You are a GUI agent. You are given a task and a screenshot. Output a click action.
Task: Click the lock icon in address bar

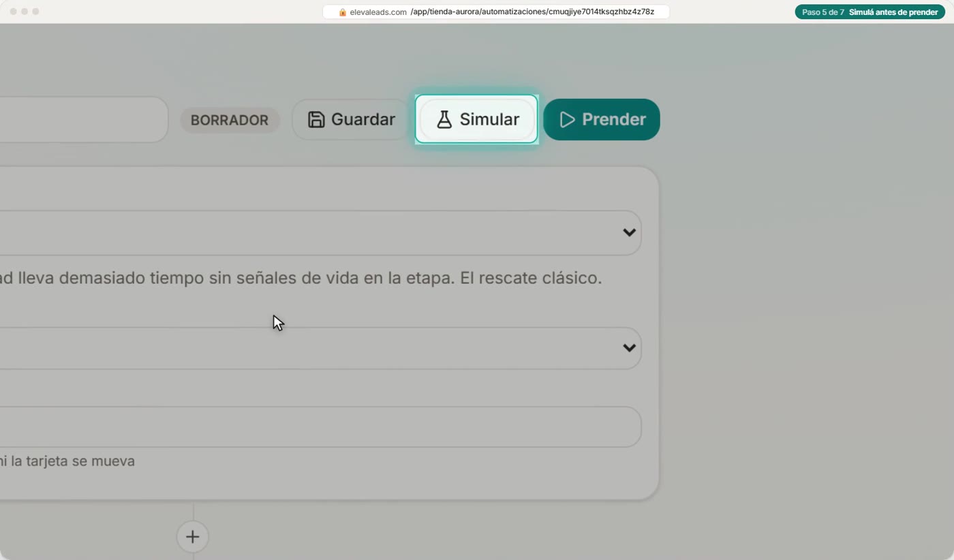coord(343,12)
